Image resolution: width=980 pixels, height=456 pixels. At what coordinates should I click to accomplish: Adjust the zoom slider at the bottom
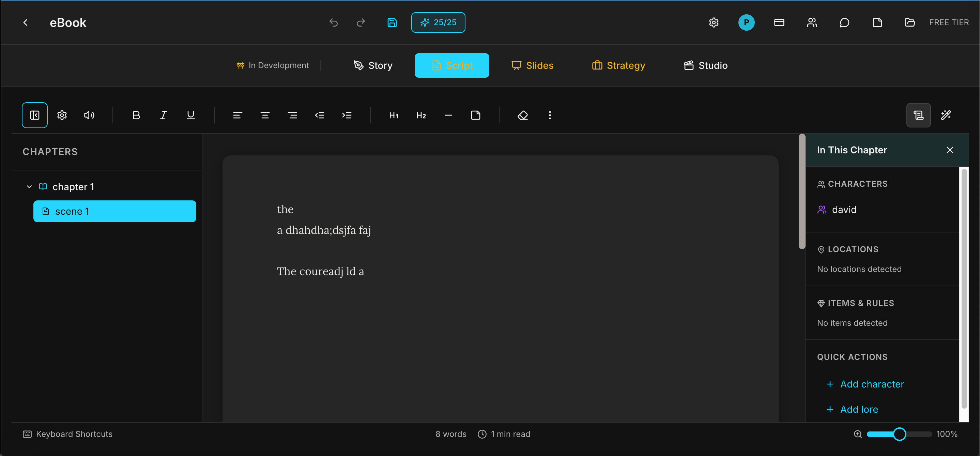[899, 434]
